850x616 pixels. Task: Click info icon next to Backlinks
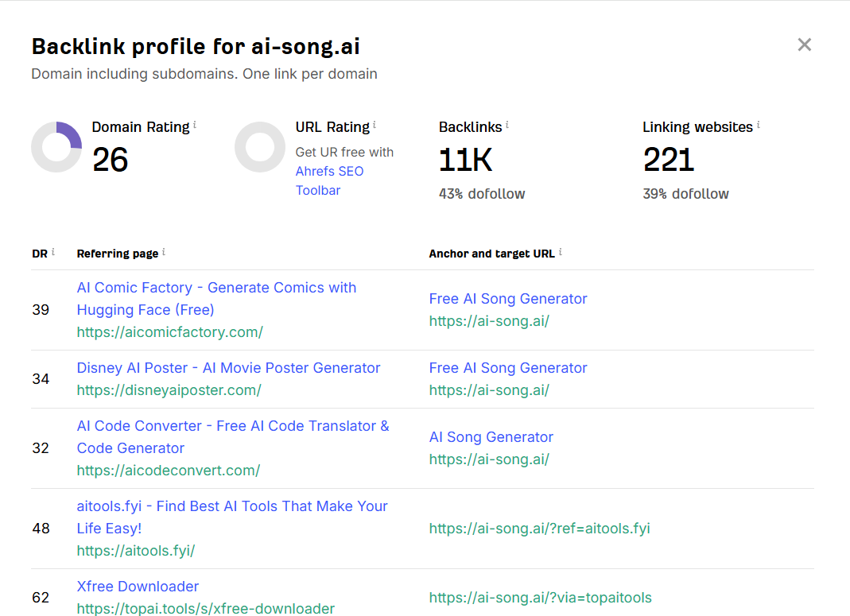pyautogui.click(x=507, y=125)
